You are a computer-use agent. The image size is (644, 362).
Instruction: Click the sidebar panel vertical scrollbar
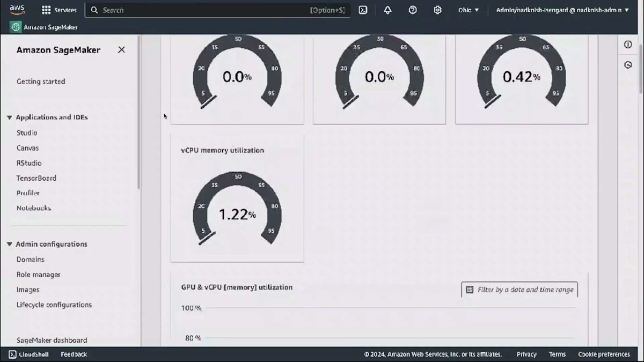(139, 112)
